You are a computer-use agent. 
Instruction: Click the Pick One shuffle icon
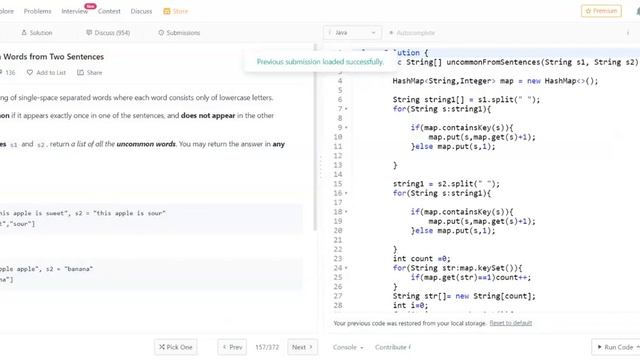point(162,347)
